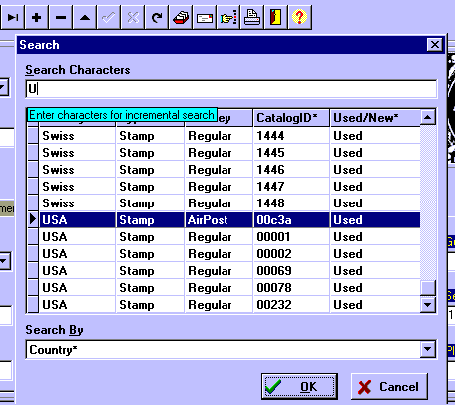455x405 pixels.
Task: Click the CatalogID* column header
Action: [291, 118]
